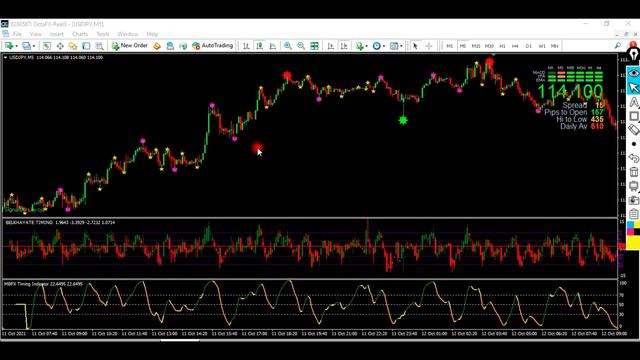Select the pointer tool in annotation sidebar

tap(633, 88)
